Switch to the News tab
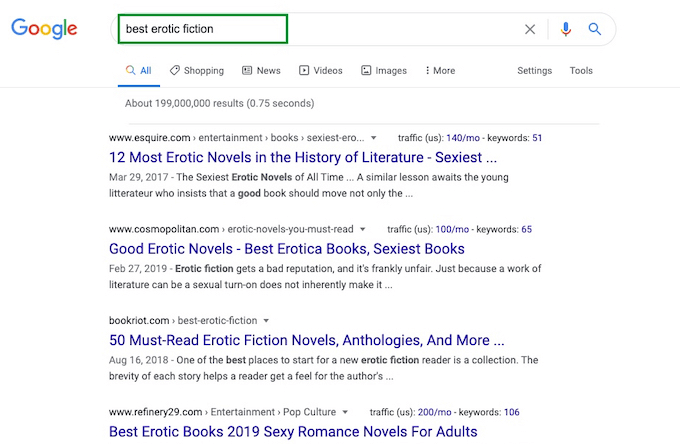The image size is (680, 444). 261,70
